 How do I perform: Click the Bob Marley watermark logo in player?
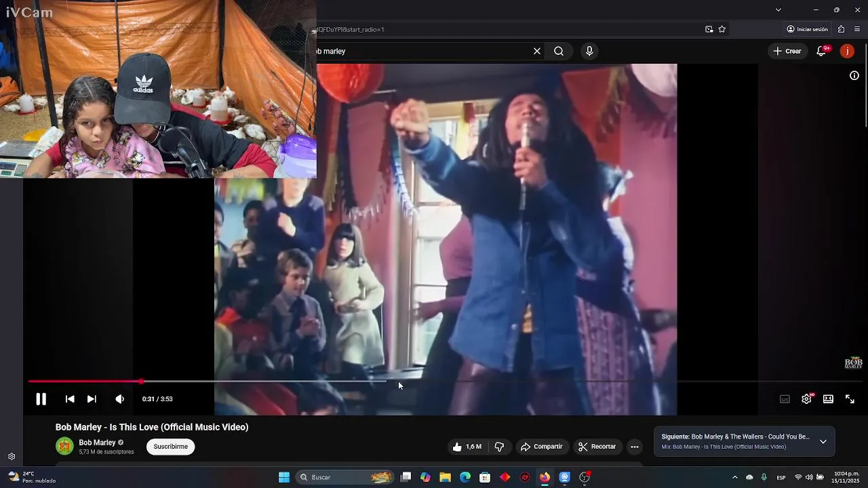[x=853, y=363]
